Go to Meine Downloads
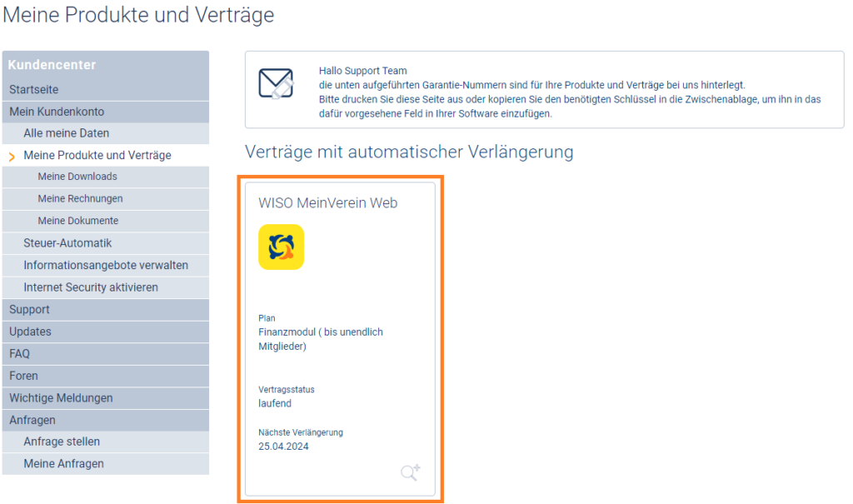This screenshot has width=853, height=504. (106, 177)
